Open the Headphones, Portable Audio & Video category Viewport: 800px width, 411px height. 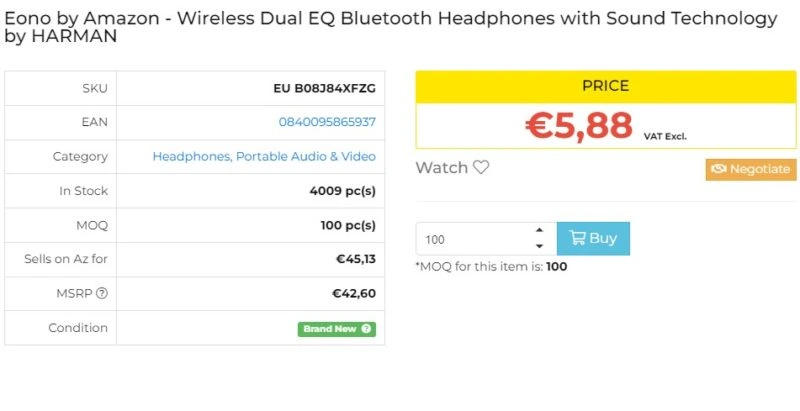click(x=264, y=156)
